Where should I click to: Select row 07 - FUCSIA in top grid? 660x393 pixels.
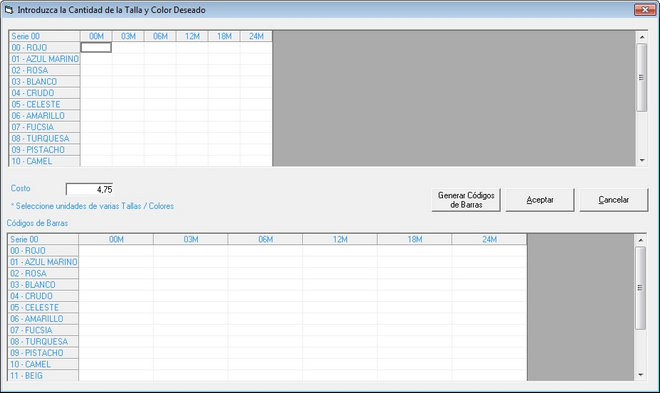[44, 127]
